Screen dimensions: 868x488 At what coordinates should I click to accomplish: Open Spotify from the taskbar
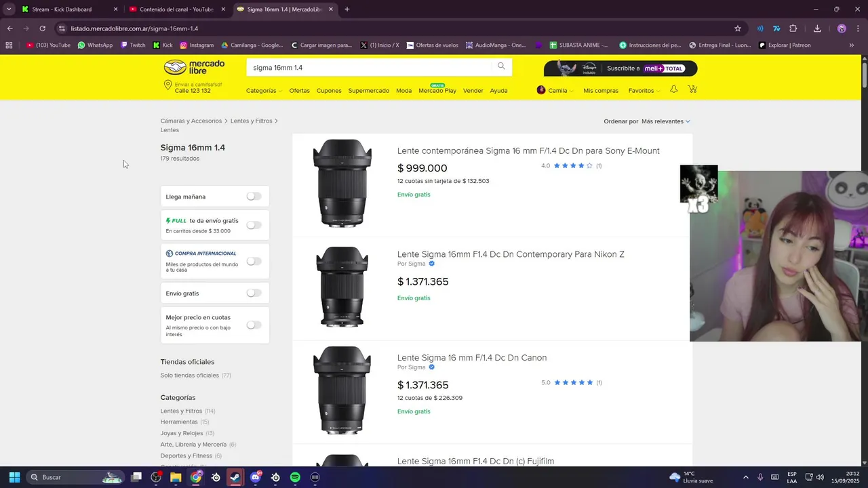[295, 477]
